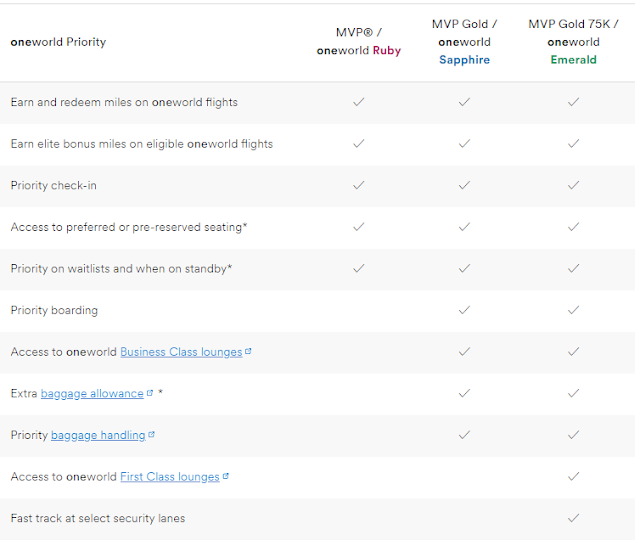Screen dimensions: 640x546
Task: Click the MVP Gold 75K Emerald column header
Action: pyautogui.click(x=573, y=42)
